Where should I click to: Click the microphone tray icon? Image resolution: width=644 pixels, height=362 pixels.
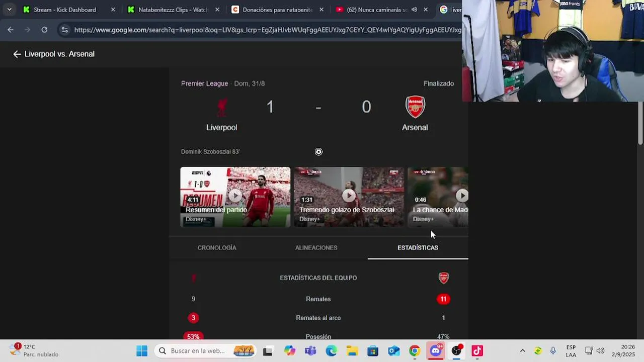click(553, 351)
